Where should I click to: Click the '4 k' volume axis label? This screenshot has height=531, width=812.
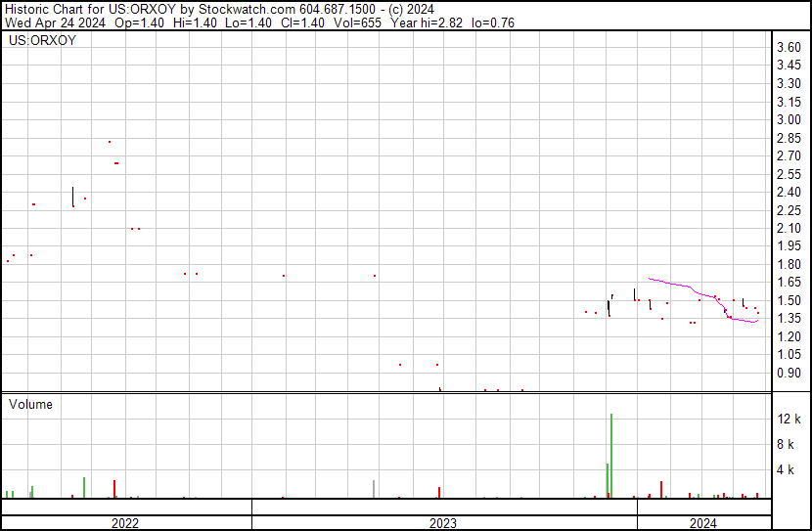point(786,470)
